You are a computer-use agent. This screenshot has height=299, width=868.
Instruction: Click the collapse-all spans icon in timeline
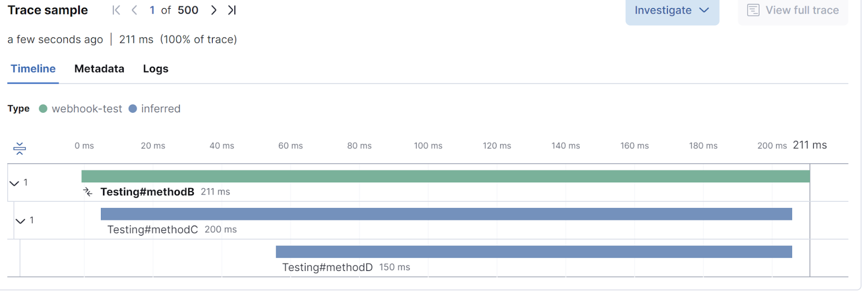(x=20, y=148)
